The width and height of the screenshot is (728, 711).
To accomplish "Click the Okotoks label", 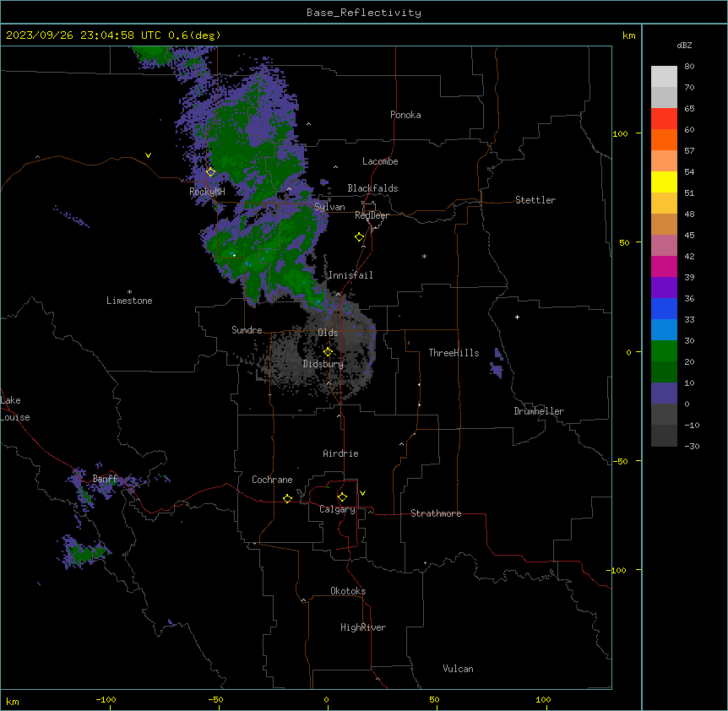I will (x=348, y=591).
